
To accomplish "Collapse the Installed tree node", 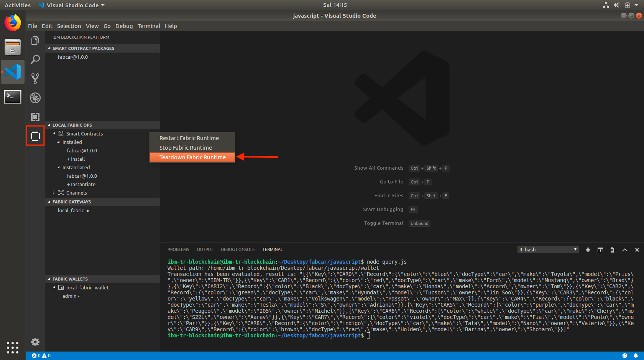I will click(x=59, y=142).
